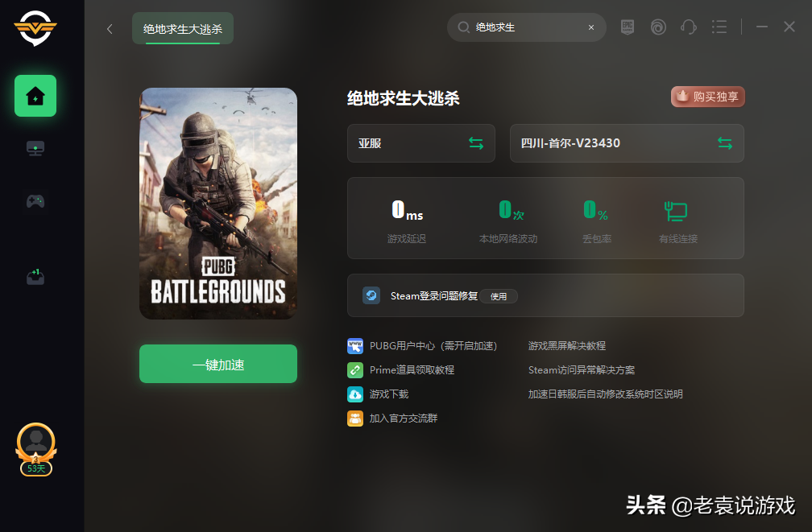812x532 pixels.
Task: Select the 绝地求生大逃杀 tab
Action: (183, 29)
